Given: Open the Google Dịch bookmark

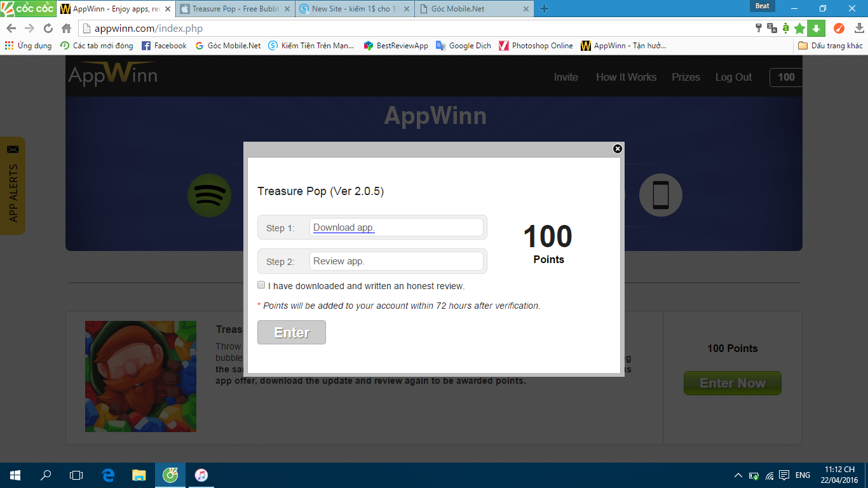Looking at the screenshot, I should coord(463,46).
